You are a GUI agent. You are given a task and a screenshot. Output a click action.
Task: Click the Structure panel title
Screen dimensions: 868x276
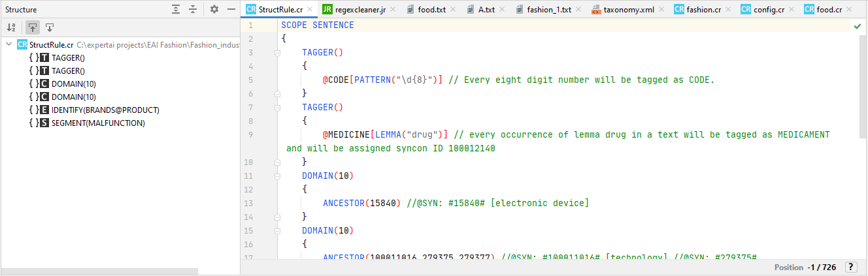[x=21, y=9]
